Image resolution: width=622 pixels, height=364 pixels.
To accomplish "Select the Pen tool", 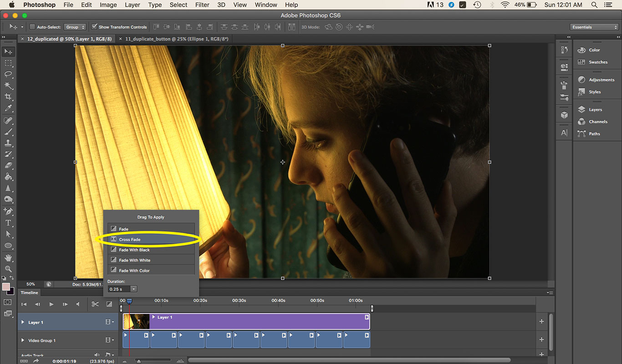I will [8, 211].
